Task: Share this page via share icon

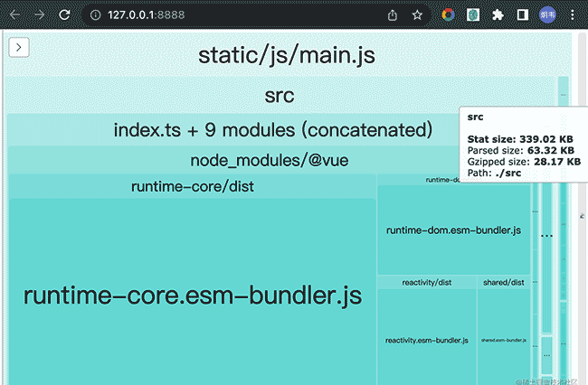Action: (393, 15)
